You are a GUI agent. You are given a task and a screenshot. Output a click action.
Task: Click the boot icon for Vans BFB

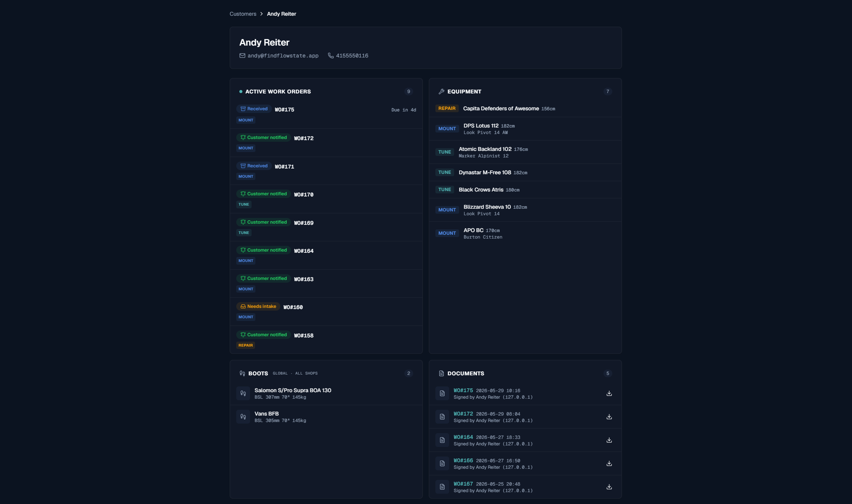[243, 417]
